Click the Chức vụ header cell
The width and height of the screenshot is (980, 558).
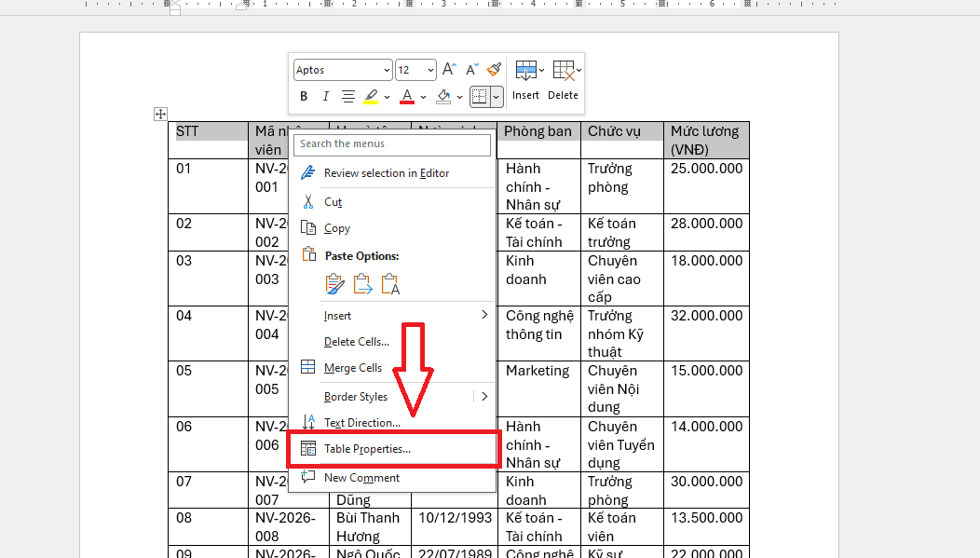(622, 140)
